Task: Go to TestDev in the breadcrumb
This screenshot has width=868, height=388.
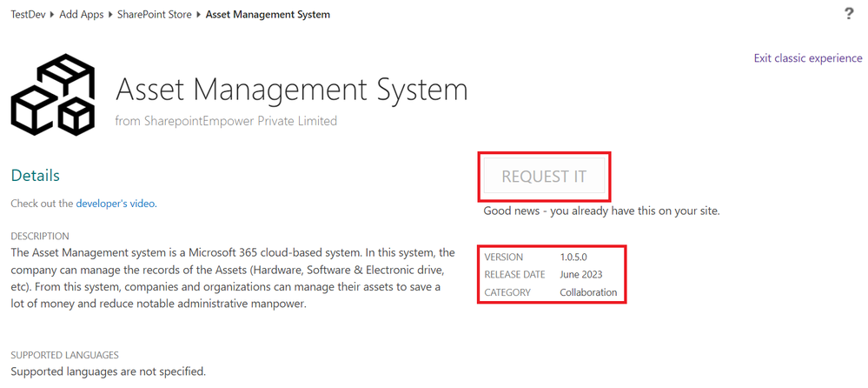Action: (x=27, y=15)
